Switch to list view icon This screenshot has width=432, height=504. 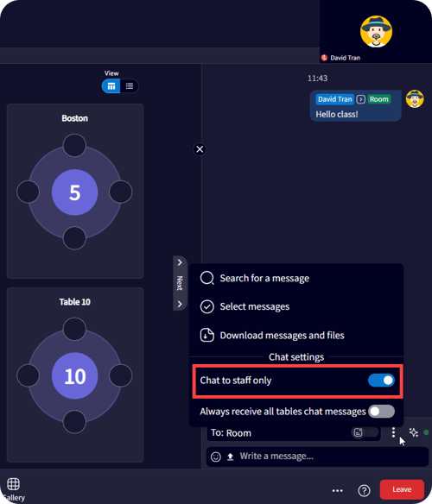click(x=130, y=86)
